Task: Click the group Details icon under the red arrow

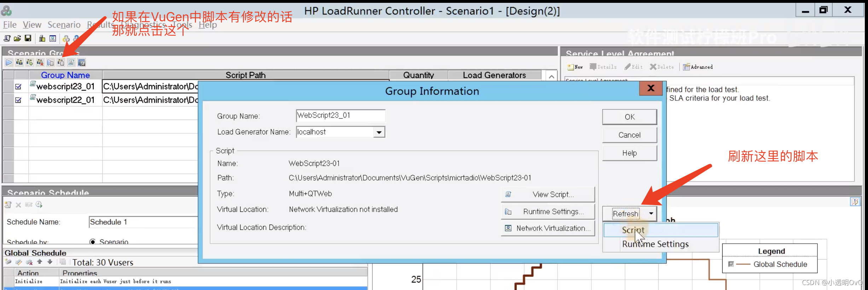Action: pyautogui.click(x=61, y=63)
